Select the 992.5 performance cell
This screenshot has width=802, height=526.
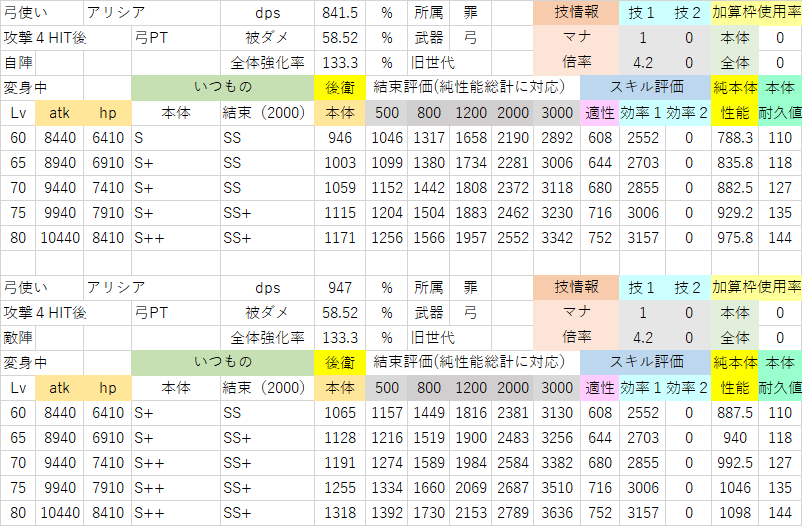click(734, 463)
